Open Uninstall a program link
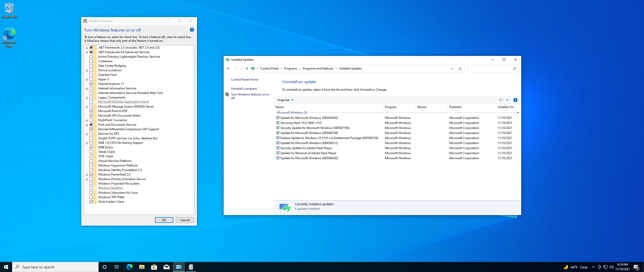The image size is (644, 272). [244, 89]
